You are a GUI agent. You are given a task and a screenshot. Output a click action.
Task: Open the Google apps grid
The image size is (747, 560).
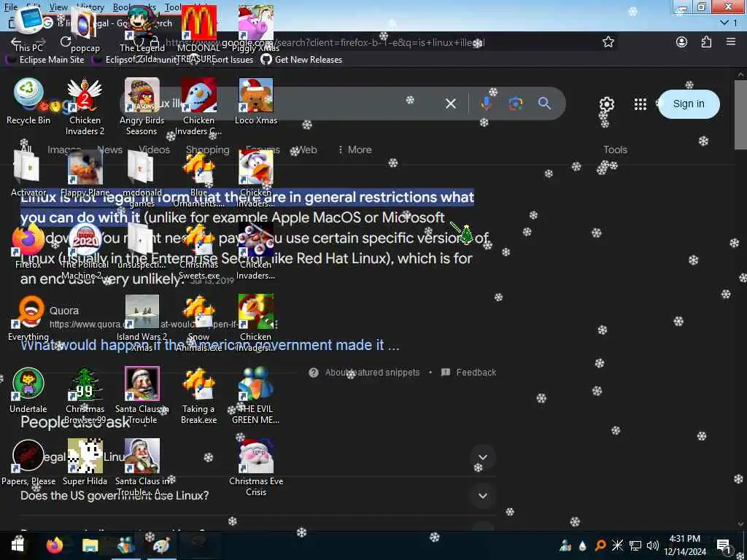[x=640, y=104]
